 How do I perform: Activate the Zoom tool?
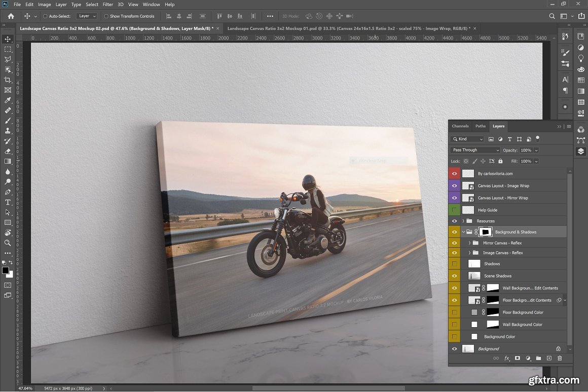(8, 243)
